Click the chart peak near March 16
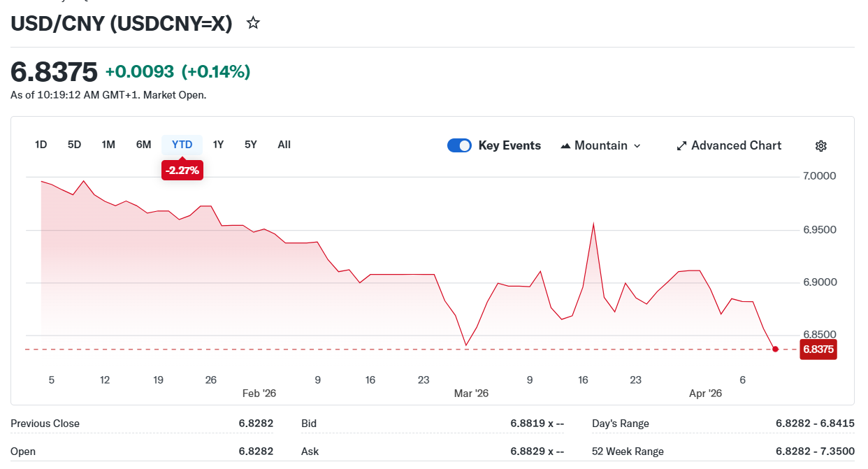The image size is (868, 469). click(593, 224)
